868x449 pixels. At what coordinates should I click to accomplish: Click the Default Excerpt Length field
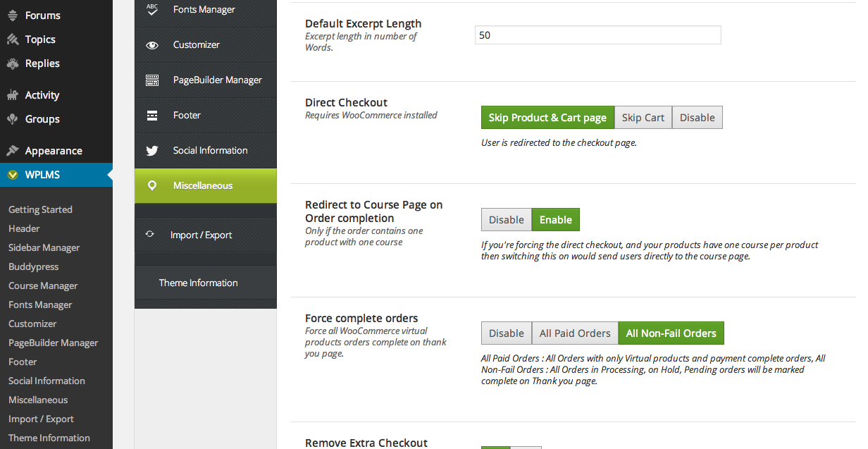(x=598, y=35)
